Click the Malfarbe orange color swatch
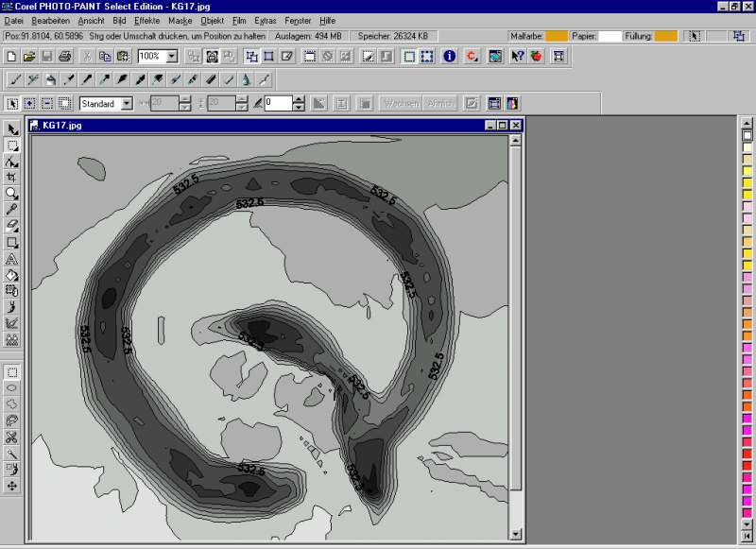Image resolution: width=756 pixels, height=549 pixels. pyautogui.click(x=557, y=36)
